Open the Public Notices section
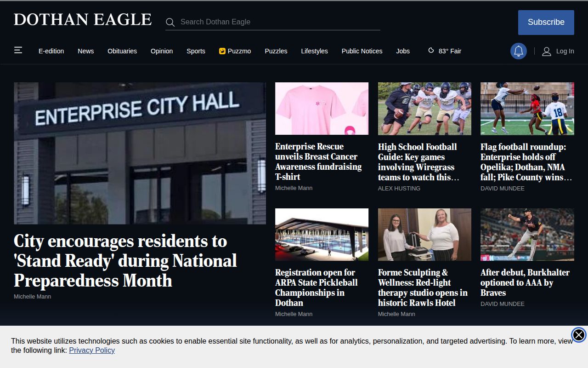This screenshot has height=368, width=588. 362,51
